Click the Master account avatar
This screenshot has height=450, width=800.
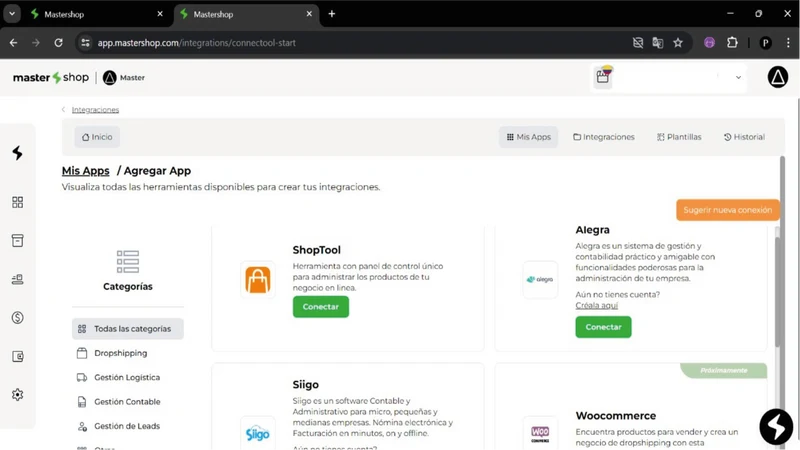click(110, 78)
